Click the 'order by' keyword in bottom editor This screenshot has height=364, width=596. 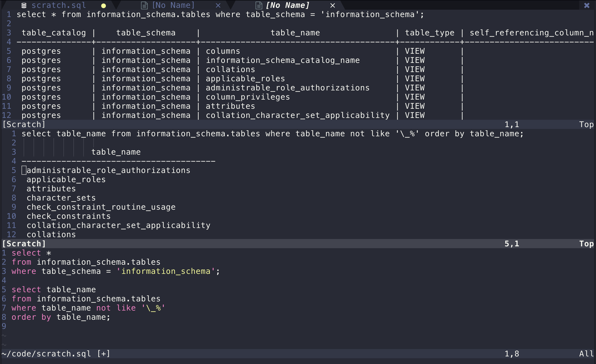(31, 317)
